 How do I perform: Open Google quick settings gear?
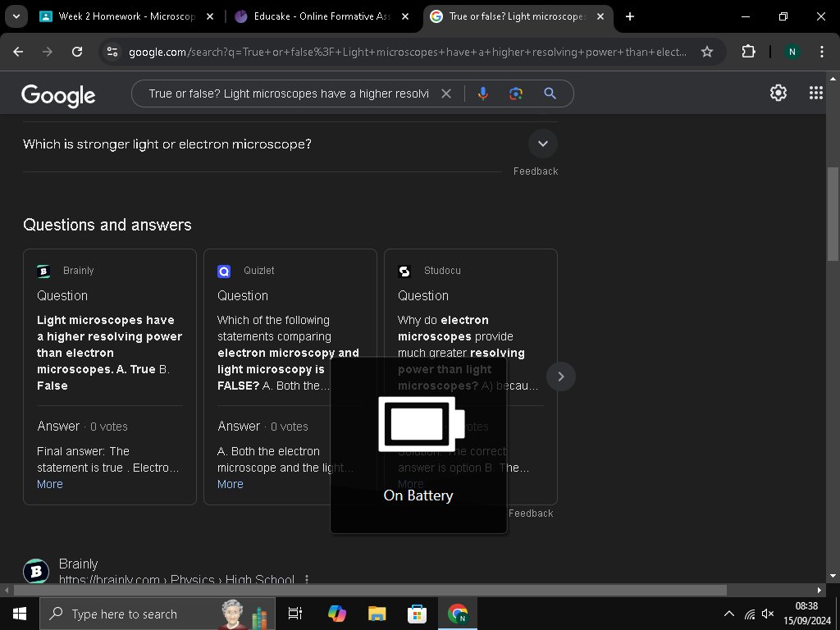click(x=778, y=93)
